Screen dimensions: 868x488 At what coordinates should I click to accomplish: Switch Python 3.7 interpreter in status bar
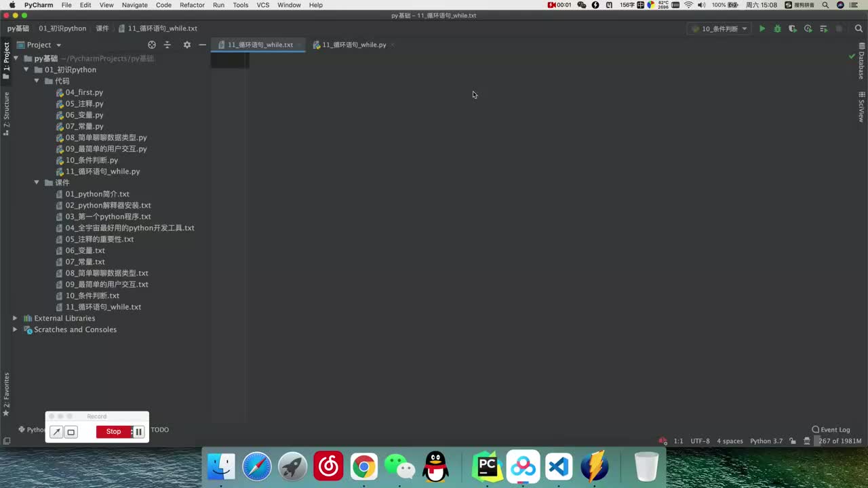pyautogui.click(x=766, y=441)
